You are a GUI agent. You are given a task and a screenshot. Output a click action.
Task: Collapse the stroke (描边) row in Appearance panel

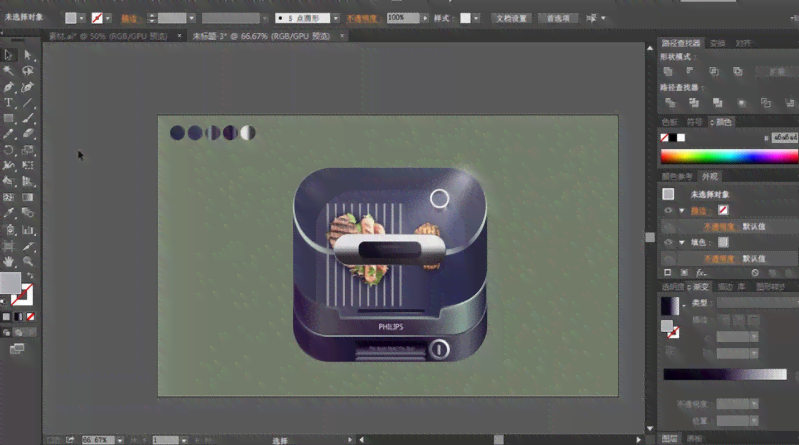coord(682,211)
